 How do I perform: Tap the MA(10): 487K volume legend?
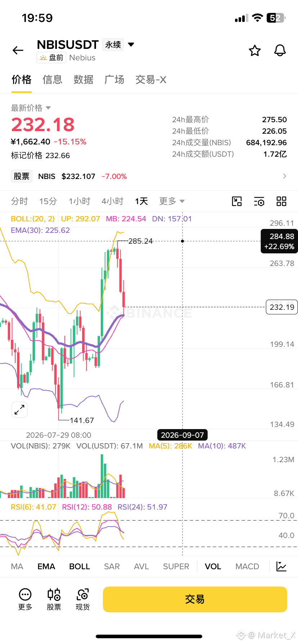pyautogui.click(x=222, y=446)
